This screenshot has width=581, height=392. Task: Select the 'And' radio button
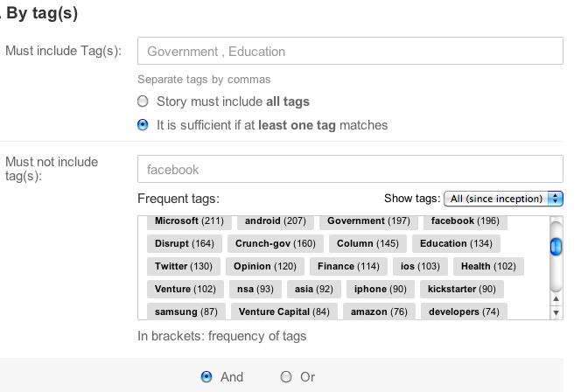206,377
